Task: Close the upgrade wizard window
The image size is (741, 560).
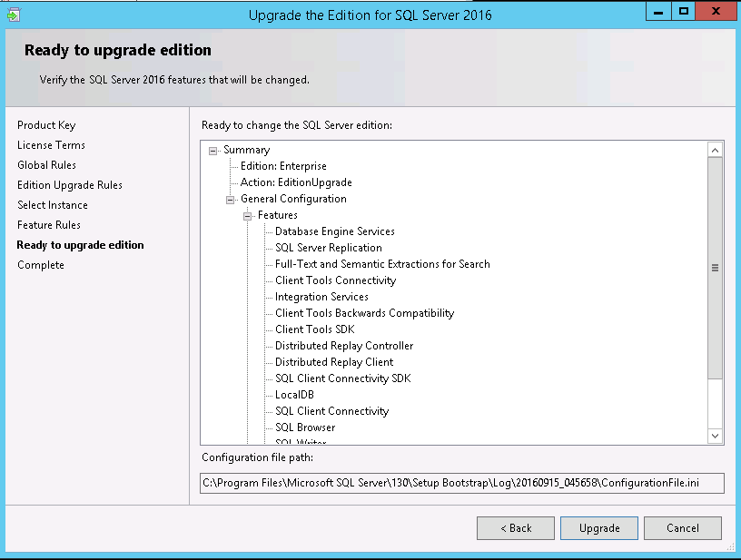Action: (716, 11)
